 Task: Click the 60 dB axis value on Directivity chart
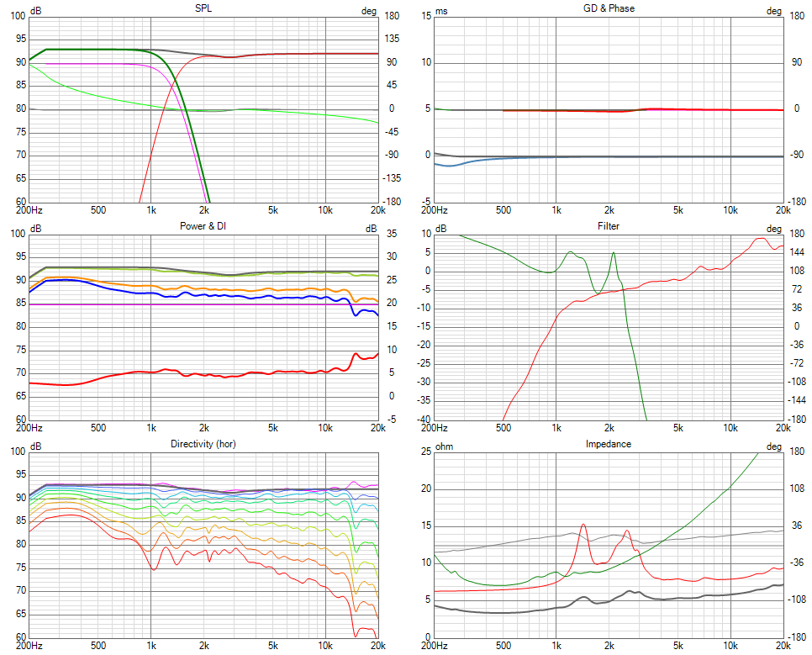pyautogui.click(x=21, y=637)
